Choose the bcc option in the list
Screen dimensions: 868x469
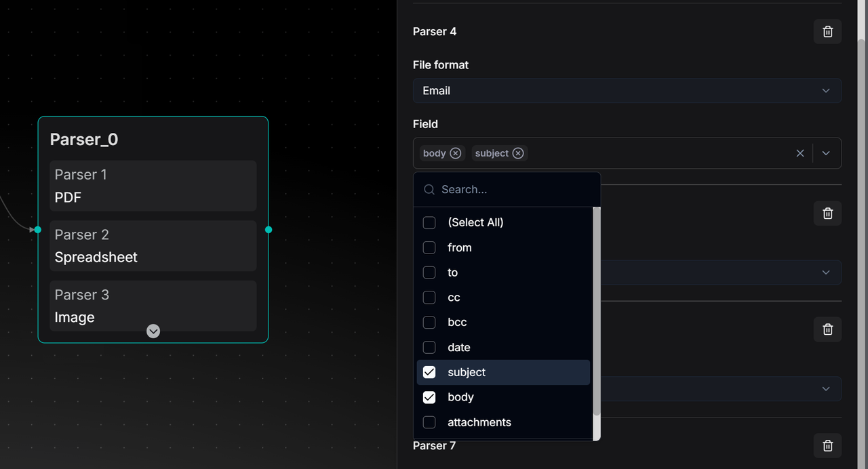pyautogui.click(x=457, y=322)
